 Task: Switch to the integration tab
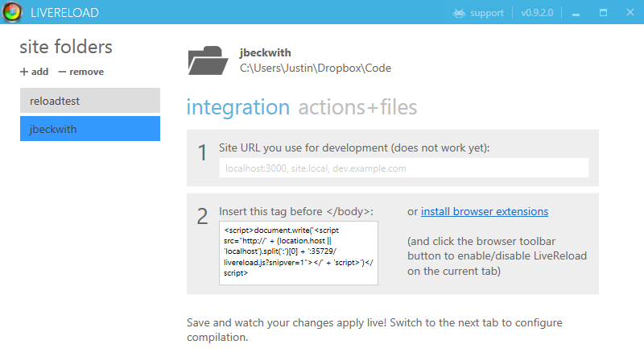238,107
